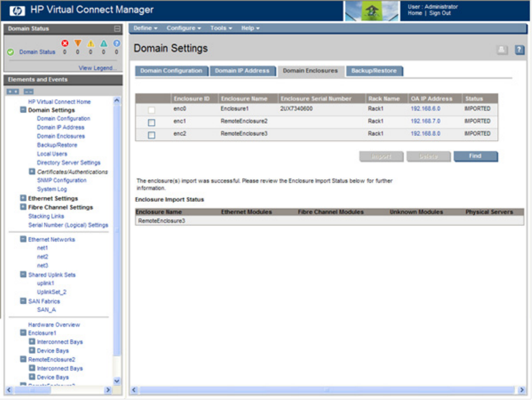Expand the Ethernet Settings tree node
532x400 pixels.
pyautogui.click(x=23, y=198)
